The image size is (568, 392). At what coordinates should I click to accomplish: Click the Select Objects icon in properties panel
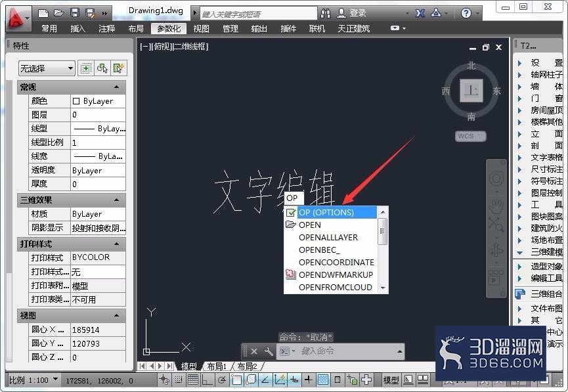coord(102,68)
